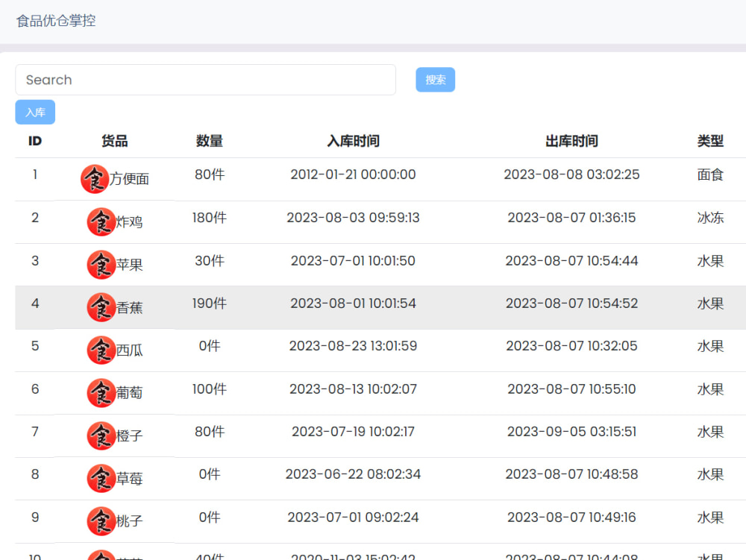Image resolution: width=746 pixels, height=560 pixels.
Task: Click the ID 9 cell
Action: pyautogui.click(x=35, y=517)
